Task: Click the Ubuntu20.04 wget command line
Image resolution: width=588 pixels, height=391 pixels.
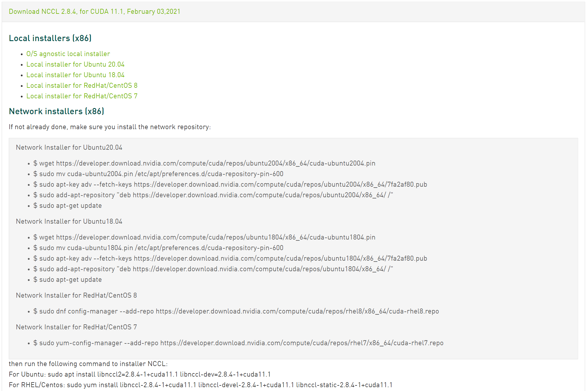Action: coord(204,163)
